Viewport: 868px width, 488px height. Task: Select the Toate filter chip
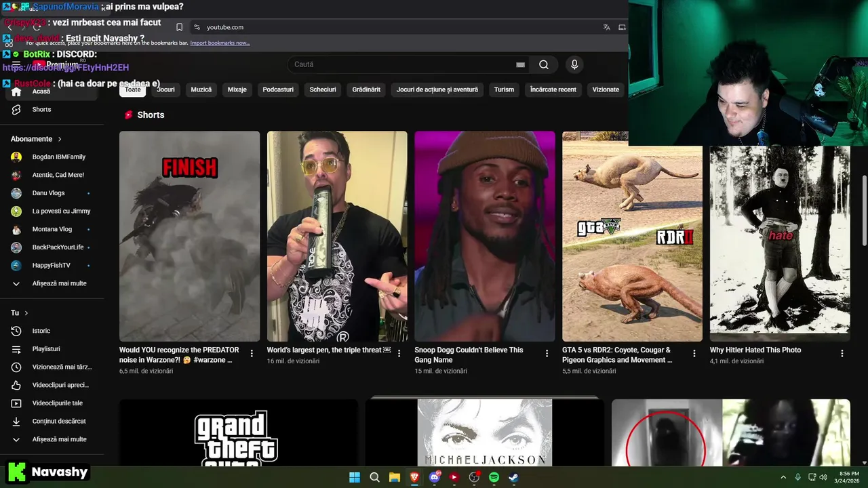133,89
